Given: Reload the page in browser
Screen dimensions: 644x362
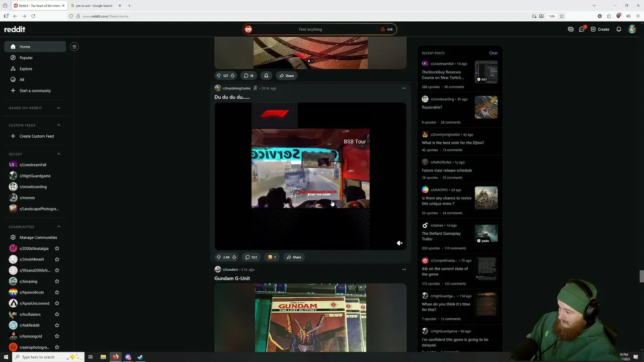Looking at the screenshot, I should (33, 16).
